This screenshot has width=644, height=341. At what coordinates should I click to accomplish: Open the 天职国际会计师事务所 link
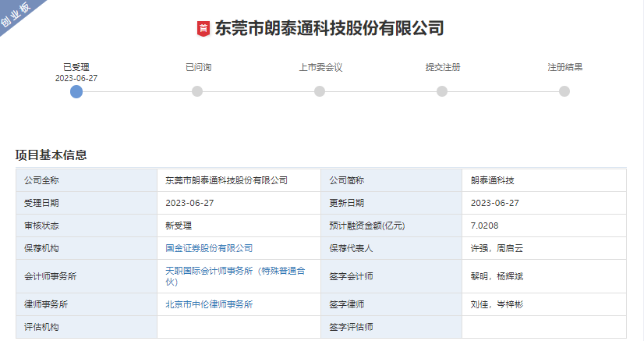[235, 276]
